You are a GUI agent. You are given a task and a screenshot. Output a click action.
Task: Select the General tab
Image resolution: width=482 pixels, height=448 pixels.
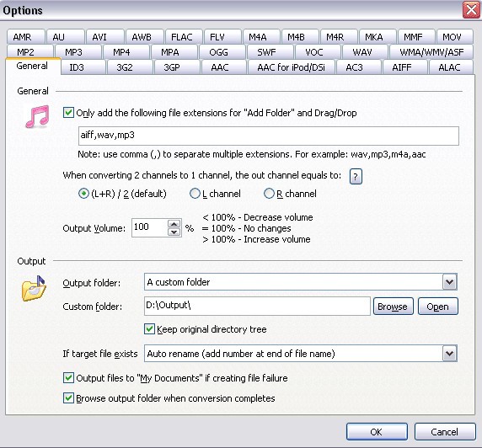33,66
